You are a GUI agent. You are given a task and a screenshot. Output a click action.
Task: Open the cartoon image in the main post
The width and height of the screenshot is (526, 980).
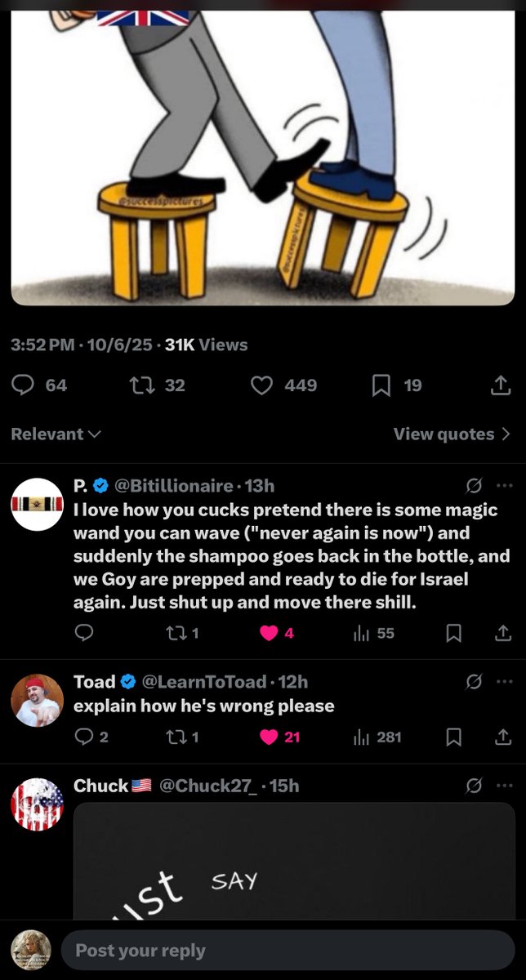(x=263, y=155)
